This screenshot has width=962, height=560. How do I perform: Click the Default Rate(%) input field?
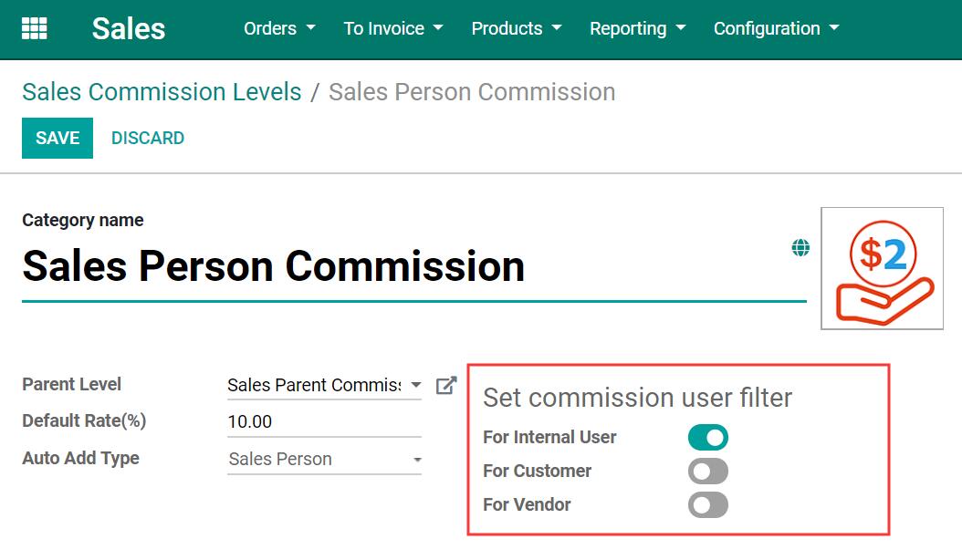(x=325, y=421)
